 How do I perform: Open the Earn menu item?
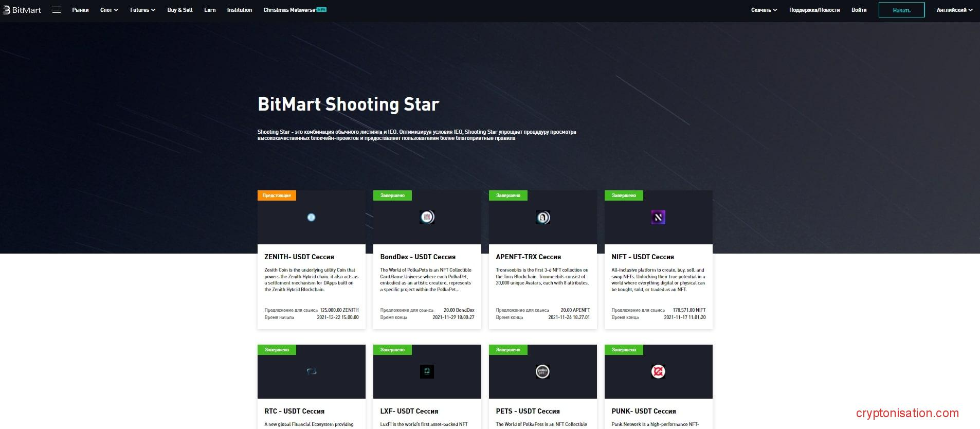210,10
